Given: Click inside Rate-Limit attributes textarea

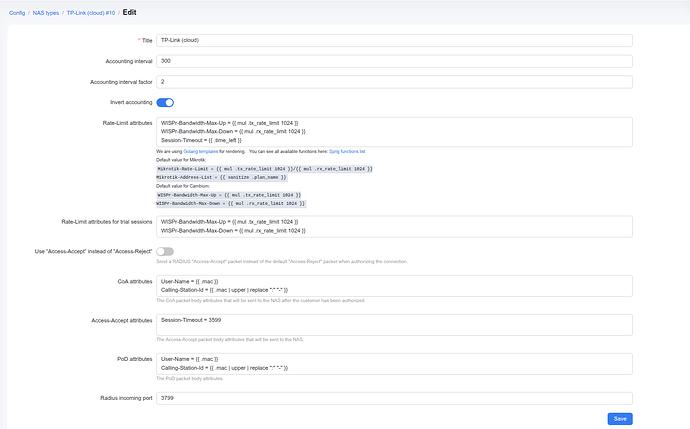Looking at the screenshot, I should pyautogui.click(x=394, y=132).
